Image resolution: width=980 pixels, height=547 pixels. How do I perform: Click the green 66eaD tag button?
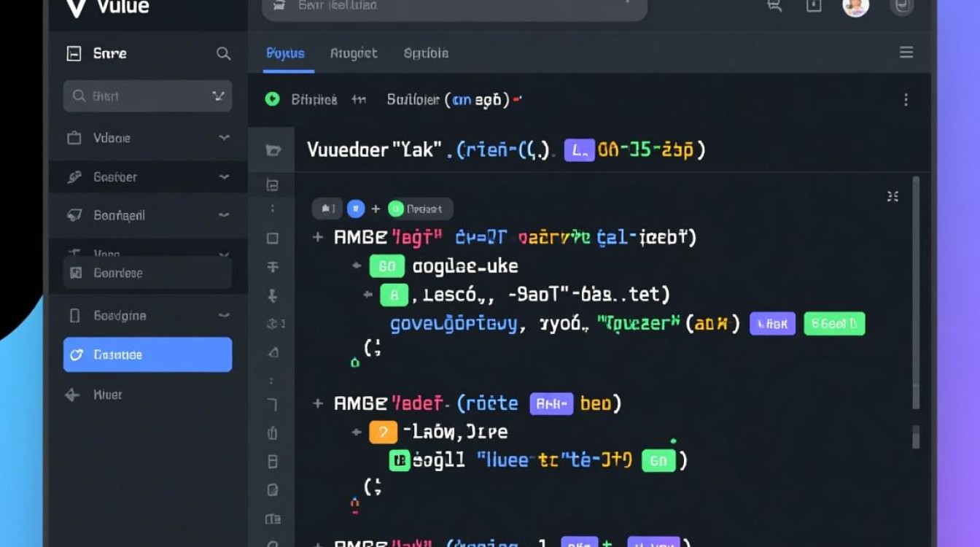[x=834, y=324]
